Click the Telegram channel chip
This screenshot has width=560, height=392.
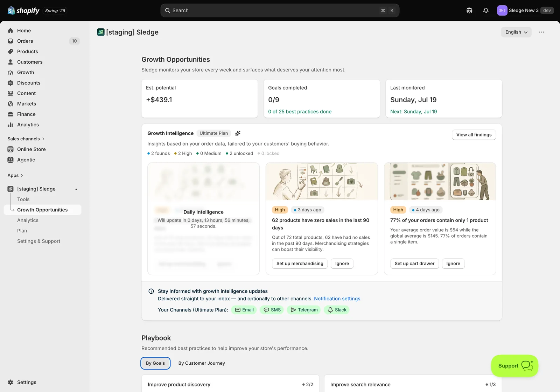pos(304,310)
